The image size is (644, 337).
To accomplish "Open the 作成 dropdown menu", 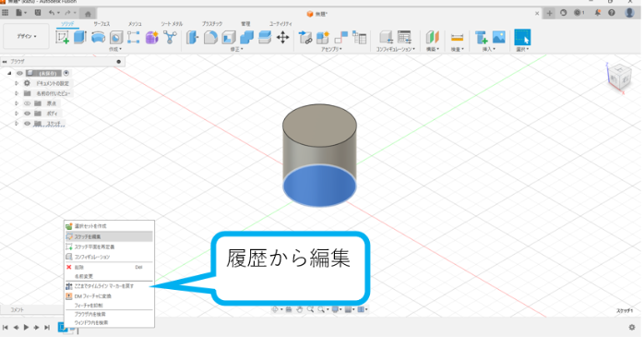I will tap(115, 49).
